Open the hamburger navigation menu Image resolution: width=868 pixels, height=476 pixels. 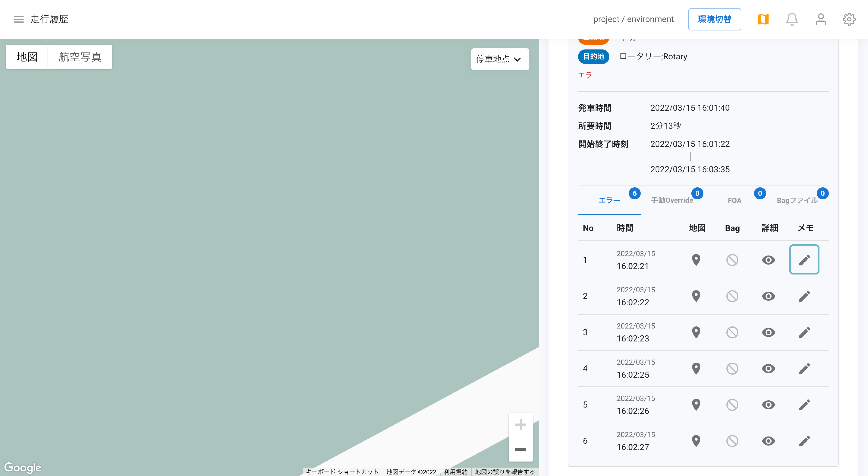coord(19,19)
